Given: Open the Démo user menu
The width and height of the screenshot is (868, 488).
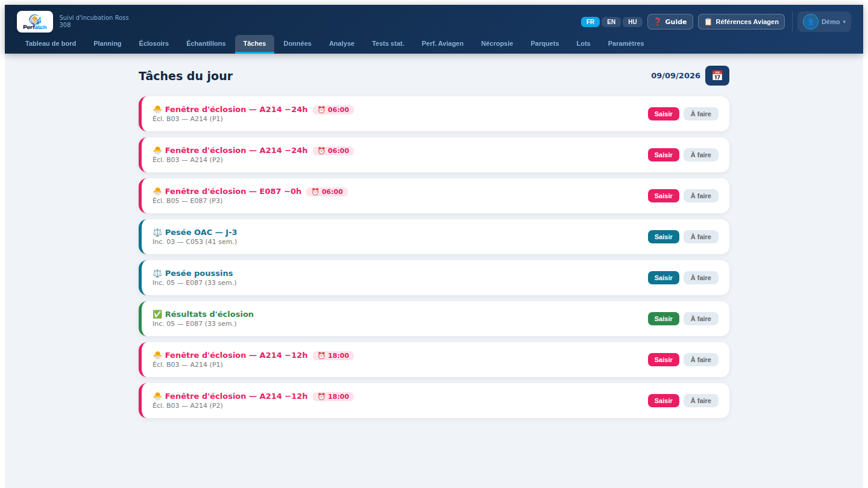Looking at the screenshot, I should (x=824, y=22).
